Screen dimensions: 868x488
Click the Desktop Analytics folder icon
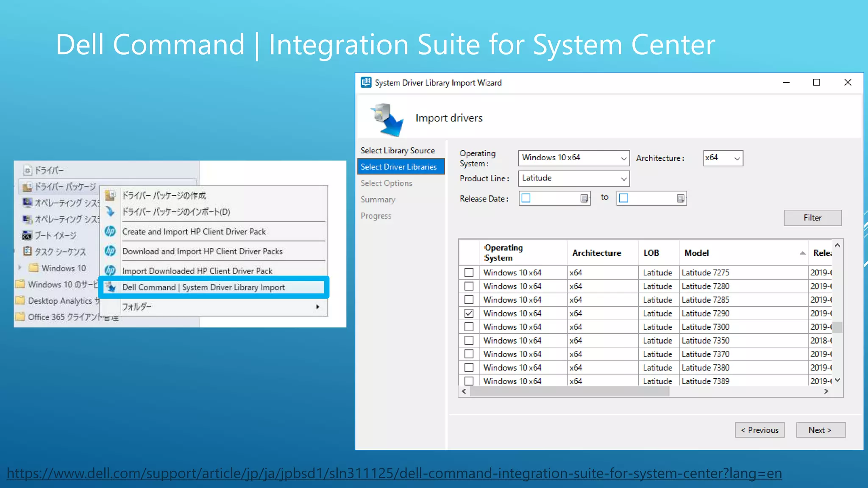(x=20, y=300)
